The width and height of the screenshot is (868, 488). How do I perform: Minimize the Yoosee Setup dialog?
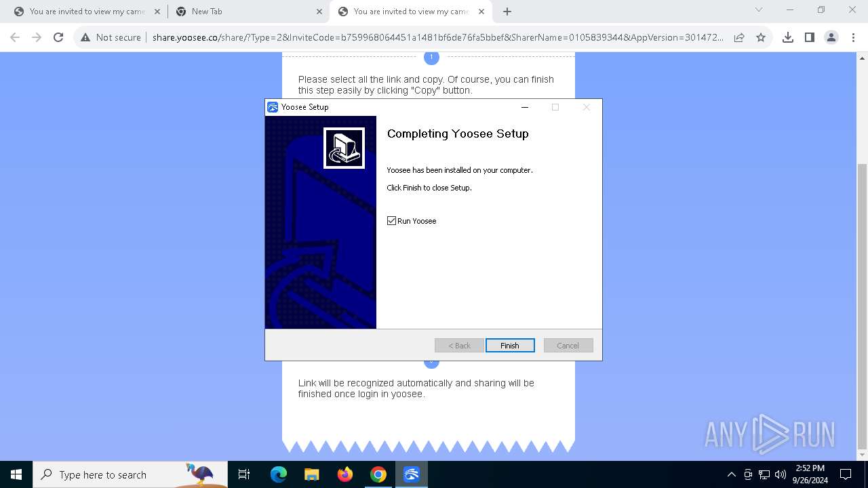tap(524, 107)
